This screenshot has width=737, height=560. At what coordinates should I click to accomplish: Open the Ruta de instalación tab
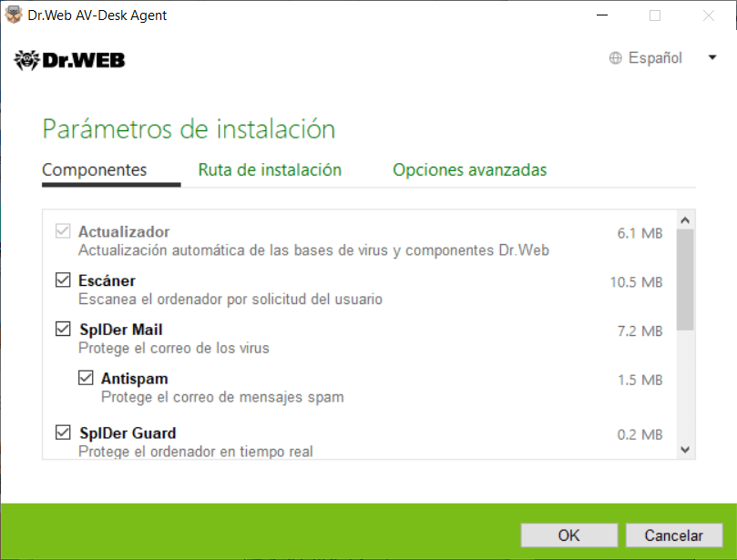click(x=270, y=169)
